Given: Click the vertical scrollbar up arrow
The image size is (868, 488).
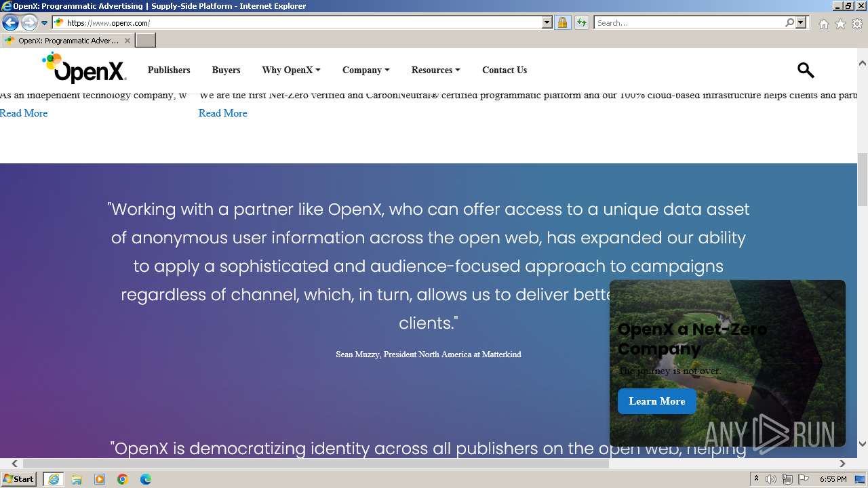Looking at the screenshot, I should click(x=863, y=62).
